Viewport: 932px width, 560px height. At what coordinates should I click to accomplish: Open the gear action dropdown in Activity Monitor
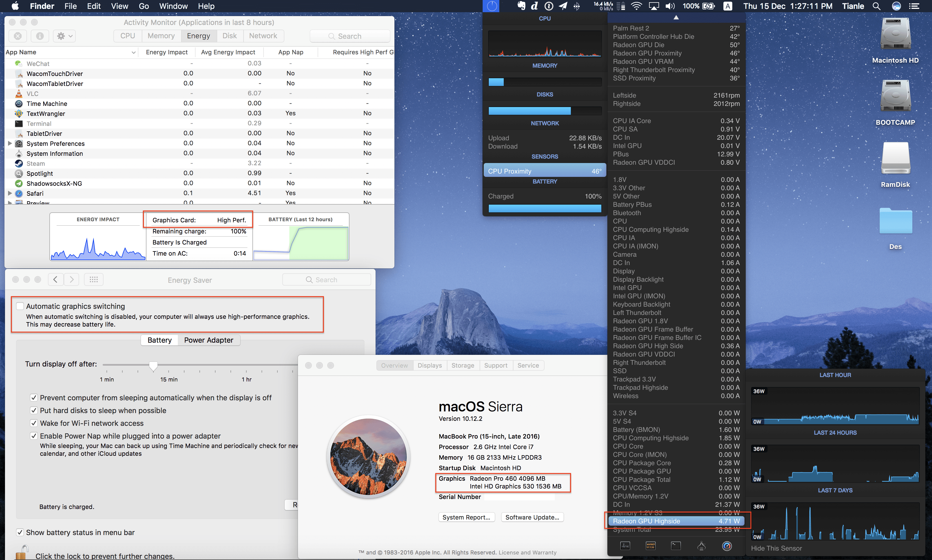(64, 36)
